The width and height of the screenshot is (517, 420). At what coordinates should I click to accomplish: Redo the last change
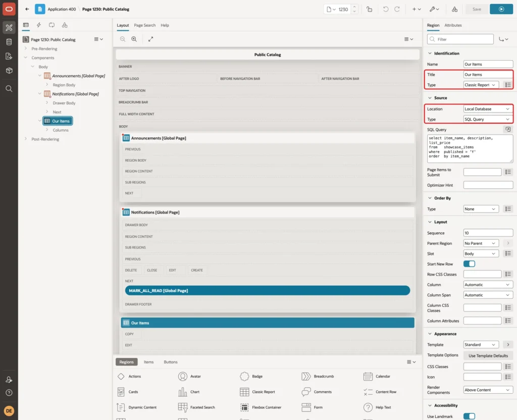coord(397,9)
